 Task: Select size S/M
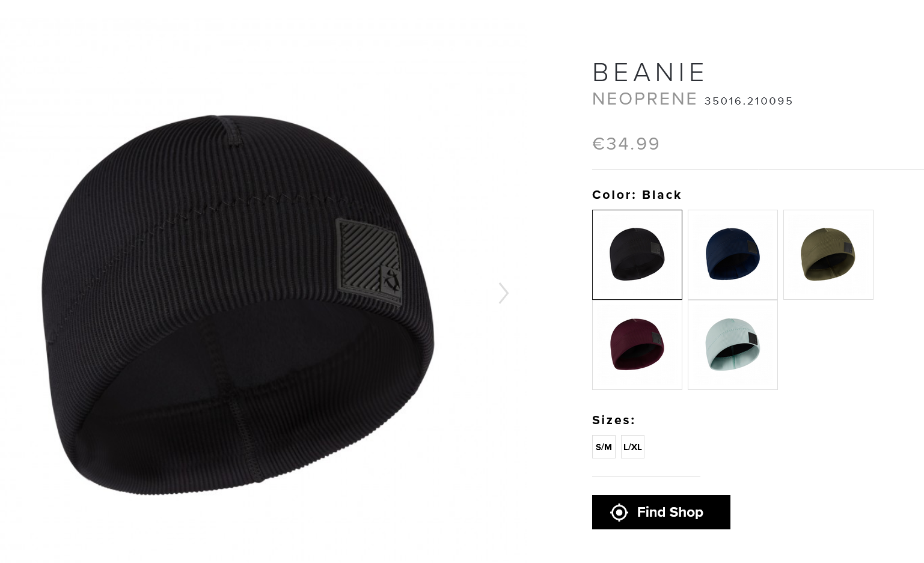tap(604, 447)
